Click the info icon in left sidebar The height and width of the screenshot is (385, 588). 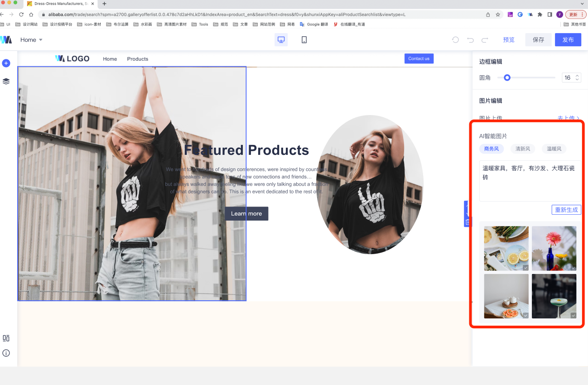[x=6, y=353]
